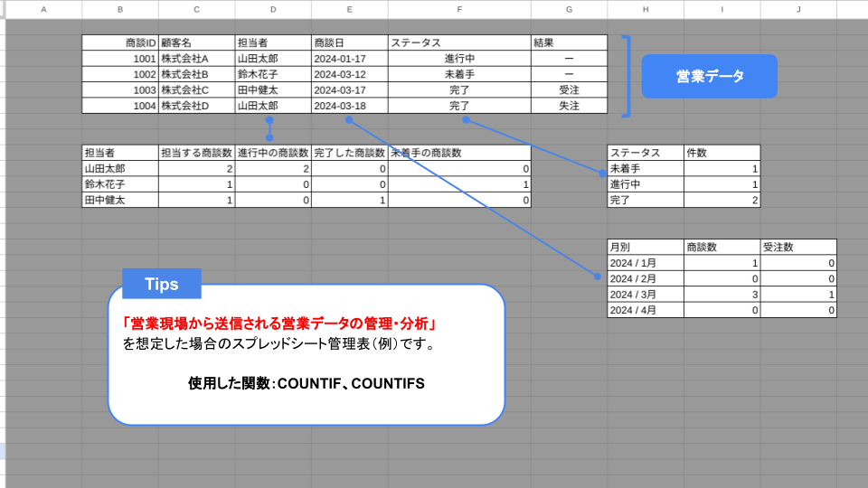Viewport: 868px width, 488px height.
Task: Click the 結果 header cell
Action: (x=569, y=42)
